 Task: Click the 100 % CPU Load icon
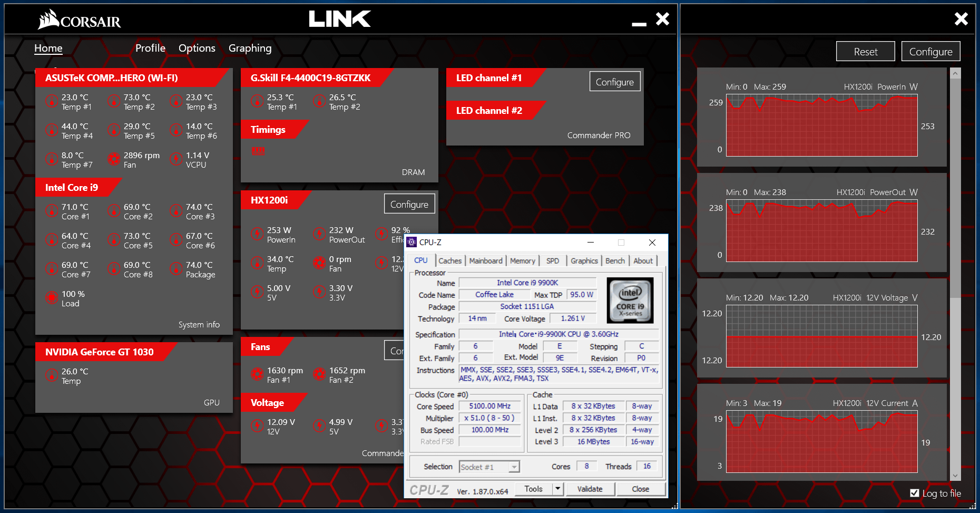tap(51, 298)
